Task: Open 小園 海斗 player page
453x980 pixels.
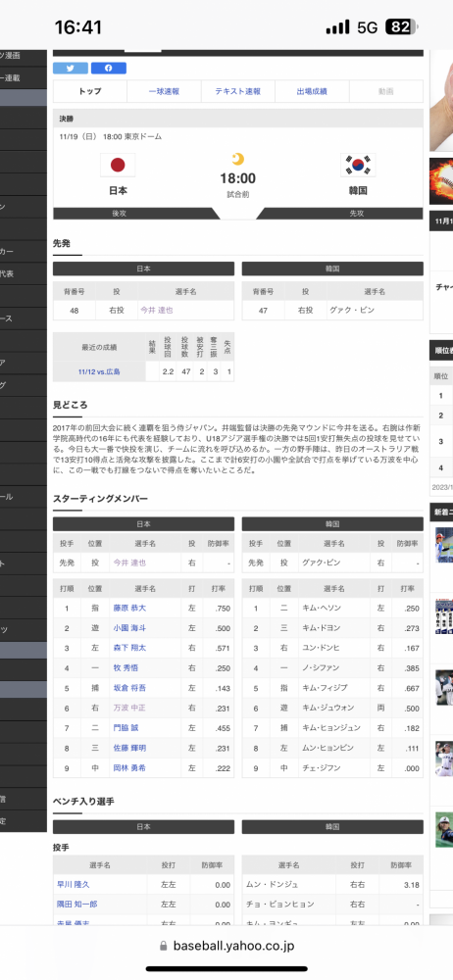Action: click(x=129, y=627)
